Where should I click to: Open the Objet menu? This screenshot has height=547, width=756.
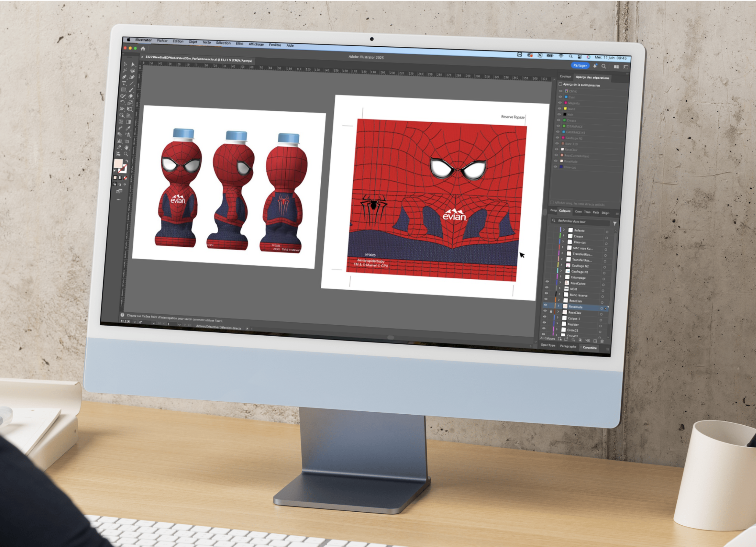[x=193, y=42]
